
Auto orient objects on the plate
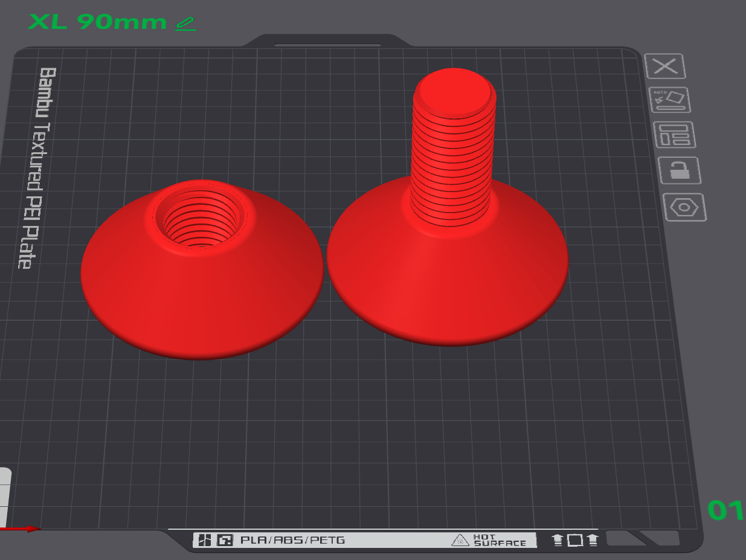(x=670, y=100)
